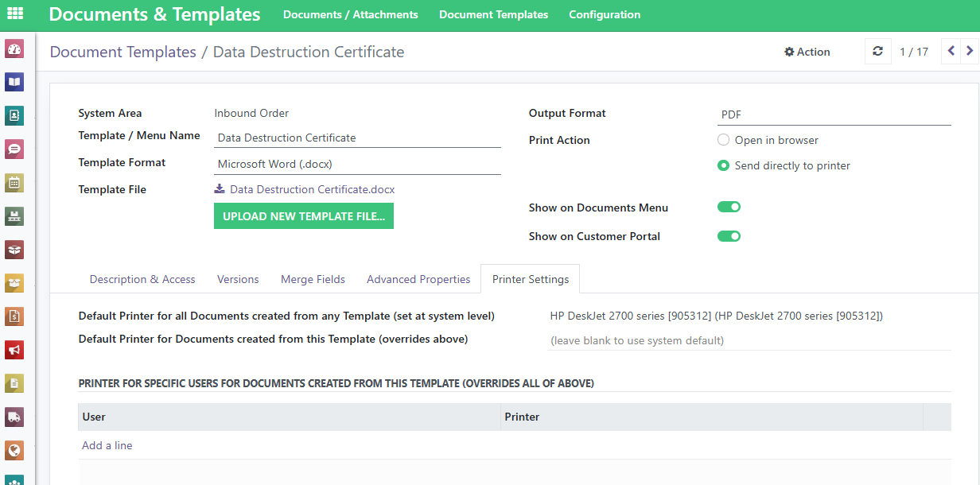Open the contacts sidebar icon
Image resolution: width=980 pixels, height=485 pixels.
click(x=14, y=115)
